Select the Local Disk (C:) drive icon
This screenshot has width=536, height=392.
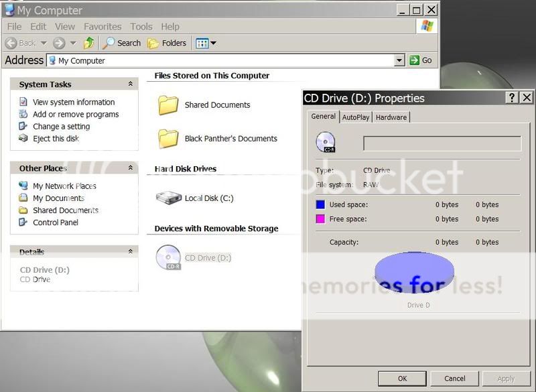pyautogui.click(x=169, y=198)
